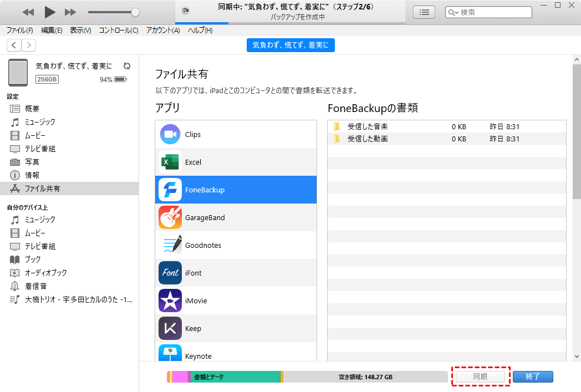Select 概要 in the settings sidebar
Image resolution: width=581 pixels, height=392 pixels.
click(32, 109)
